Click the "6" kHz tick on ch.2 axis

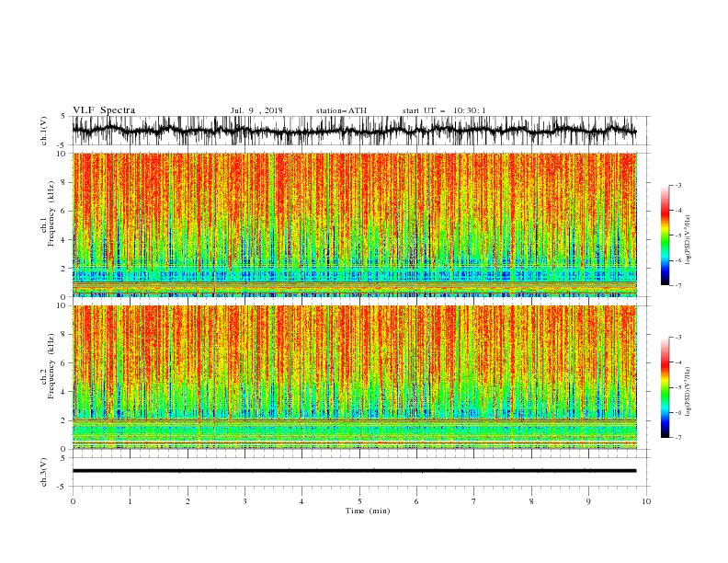(65, 363)
